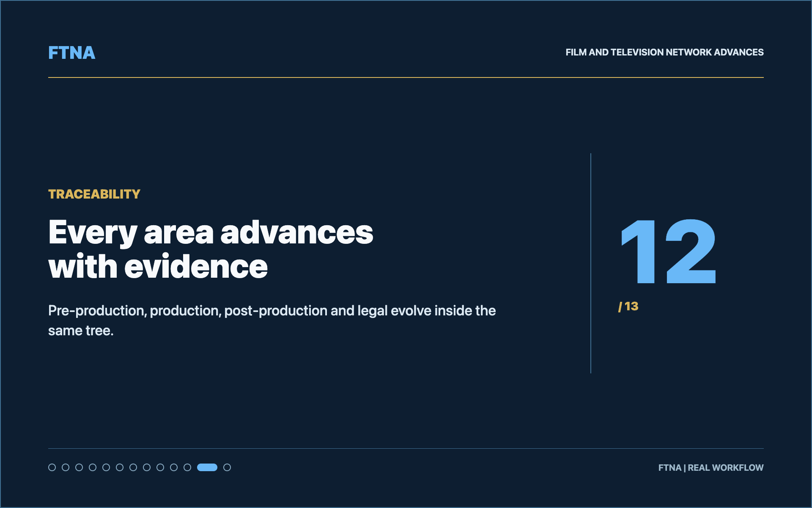The height and width of the screenshot is (508, 812).
Task: Click the active blue slide 12 indicator pill
Action: tap(207, 467)
